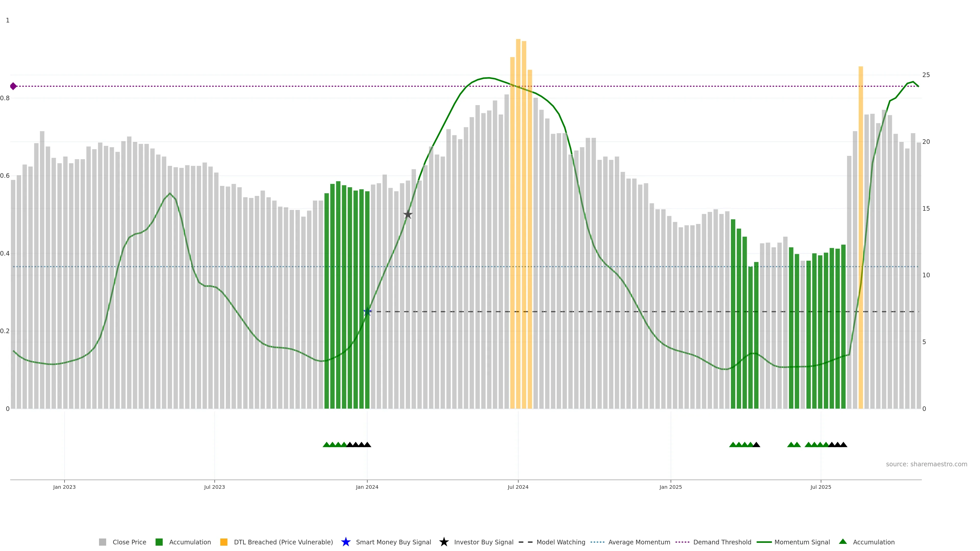Click the gray Close Price legend square
Screen dimensions: 980x551
point(102,542)
